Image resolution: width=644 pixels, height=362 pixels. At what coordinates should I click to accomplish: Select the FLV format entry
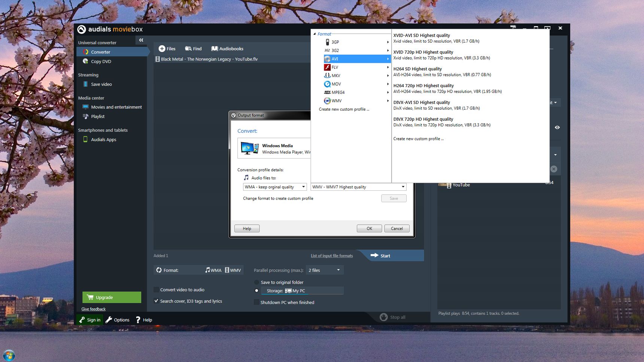pos(356,67)
